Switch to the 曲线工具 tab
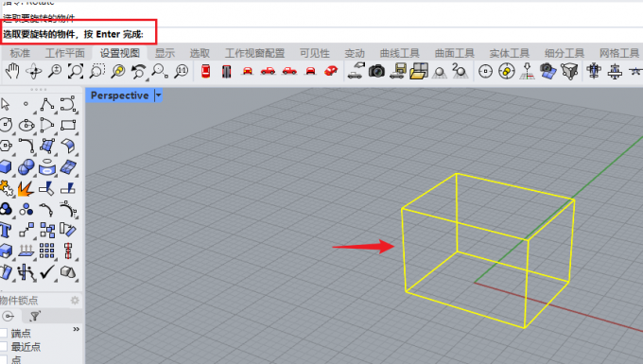 click(x=399, y=53)
